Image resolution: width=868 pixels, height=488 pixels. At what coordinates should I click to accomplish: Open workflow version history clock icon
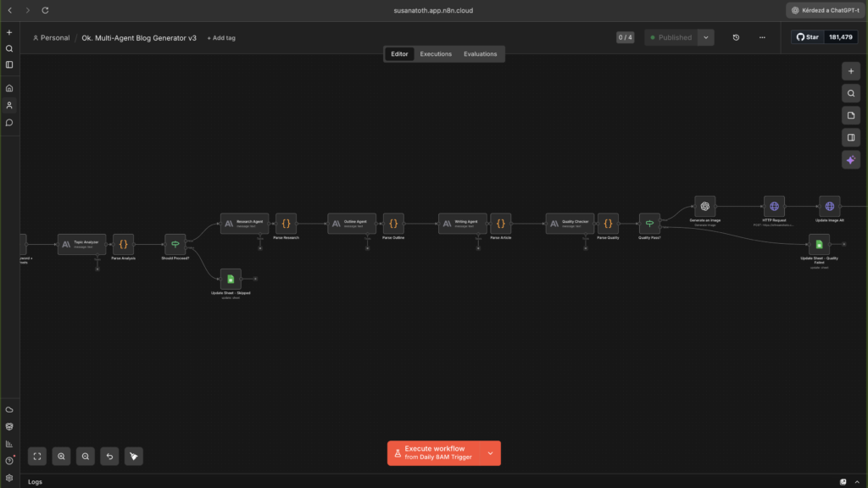coord(736,37)
